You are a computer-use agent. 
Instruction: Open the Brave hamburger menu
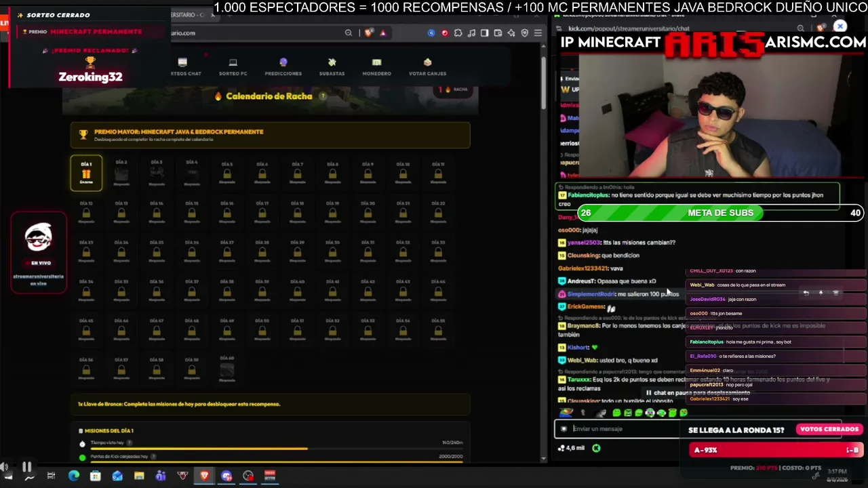[x=538, y=33]
